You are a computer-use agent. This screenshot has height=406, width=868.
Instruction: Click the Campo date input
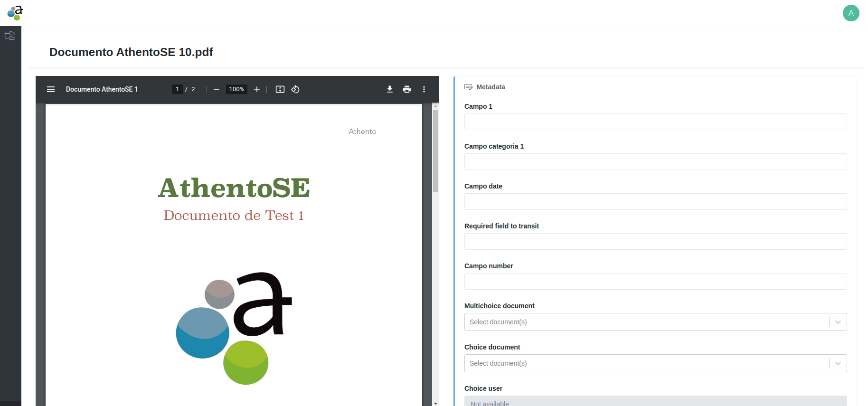coord(655,202)
